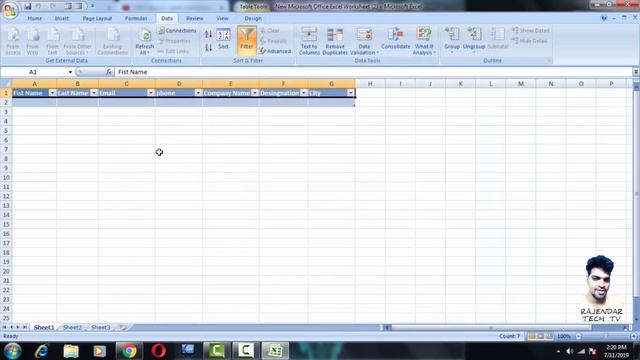The width and height of the screenshot is (640, 360).
Task: Open the View tab
Action: [x=222, y=18]
